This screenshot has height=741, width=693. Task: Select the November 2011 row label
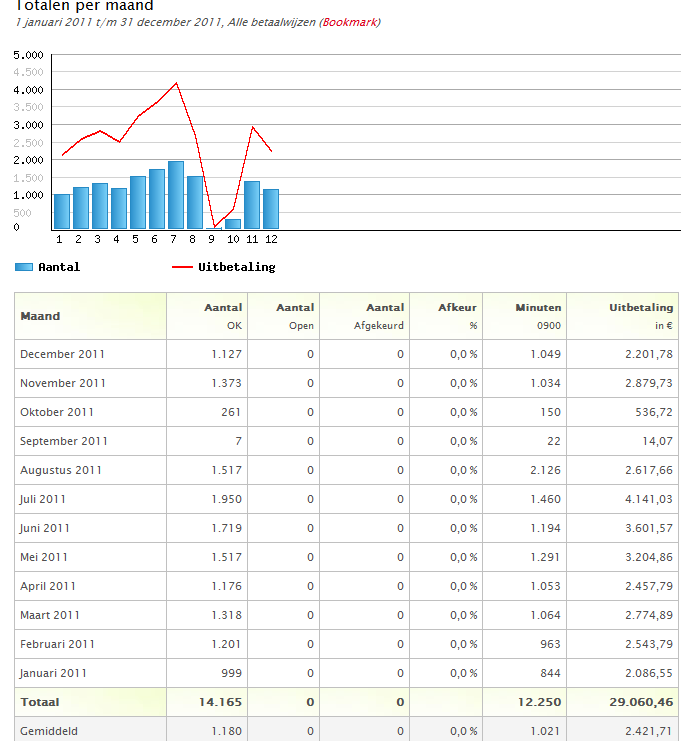63,383
